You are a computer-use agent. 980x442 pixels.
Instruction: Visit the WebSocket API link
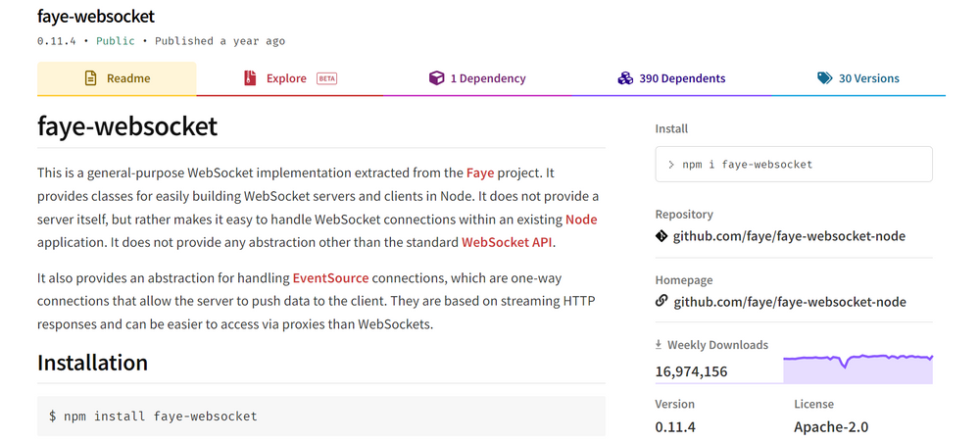point(507,243)
